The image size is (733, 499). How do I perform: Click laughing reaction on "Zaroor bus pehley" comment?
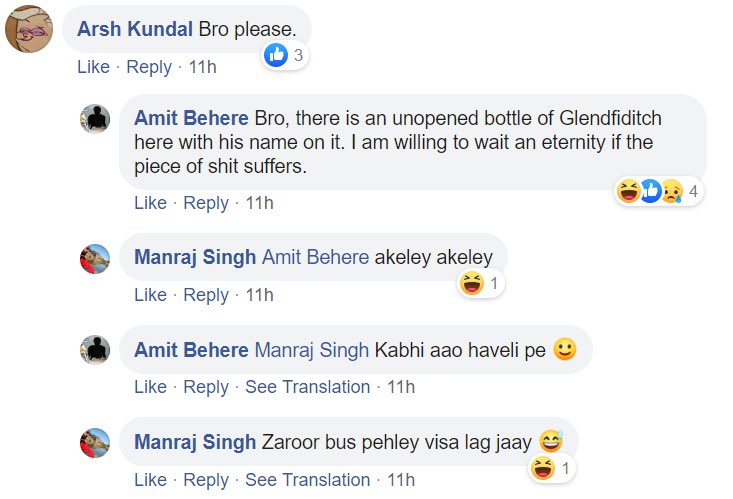tap(543, 467)
